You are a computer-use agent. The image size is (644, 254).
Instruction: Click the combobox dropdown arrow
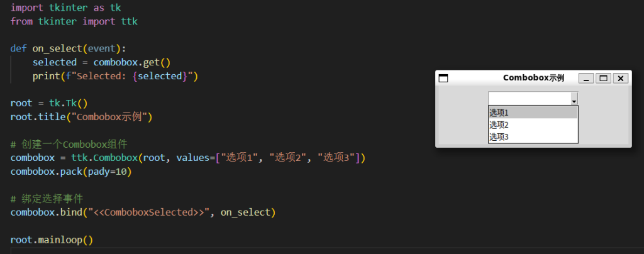(574, 99)
